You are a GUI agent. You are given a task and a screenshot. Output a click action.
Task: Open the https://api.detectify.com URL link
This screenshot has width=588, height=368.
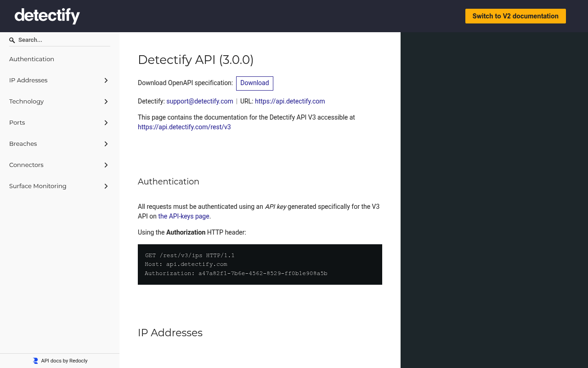(x=290, y=101)
